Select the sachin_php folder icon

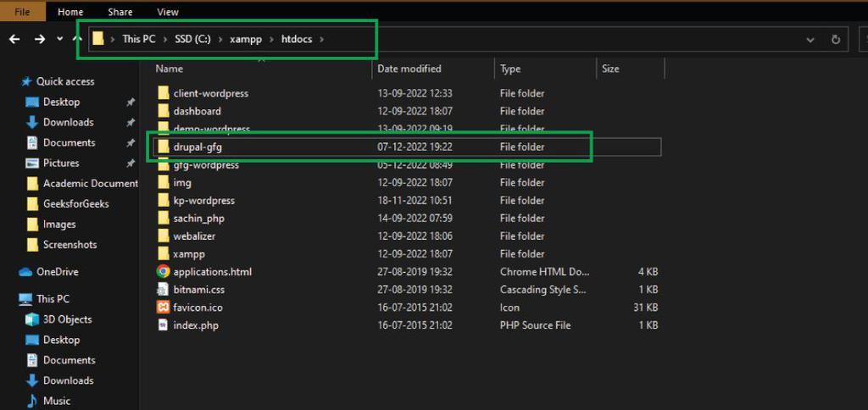pos(163,218)
